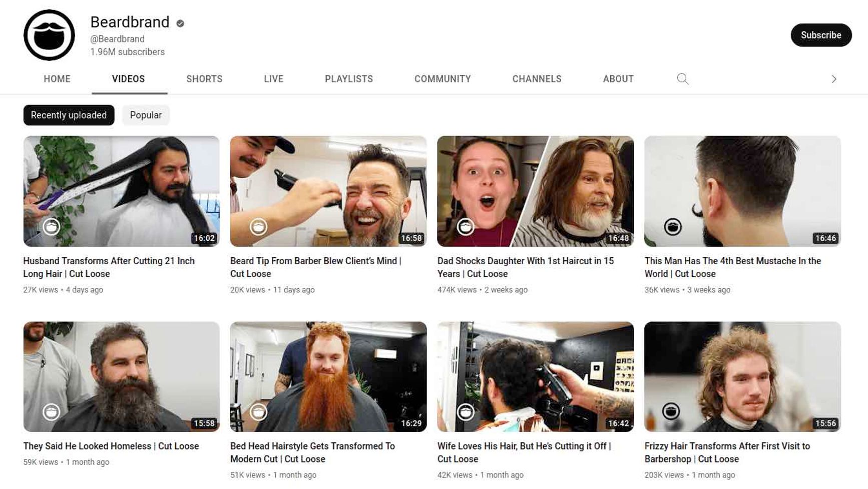Click title 'Wife Loves His Hair, But He's Cutting it Off'

pyautogui.click(x=524, y=452)
